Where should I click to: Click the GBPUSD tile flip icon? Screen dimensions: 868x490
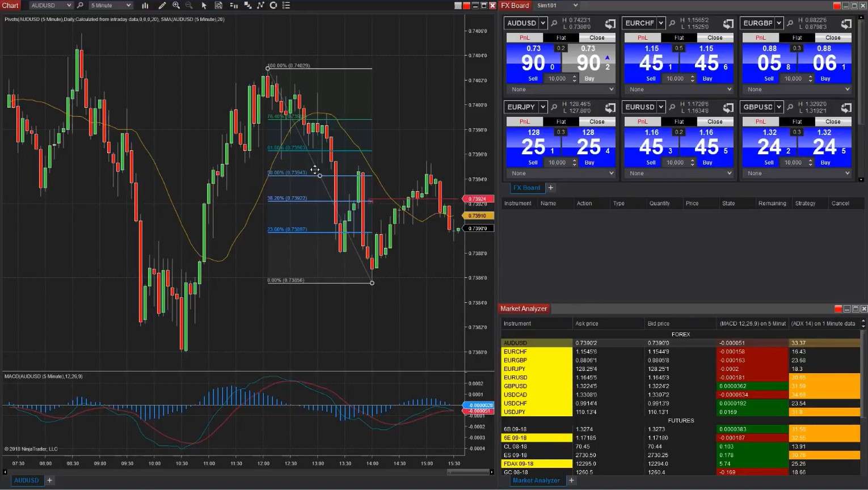[846, 107]
